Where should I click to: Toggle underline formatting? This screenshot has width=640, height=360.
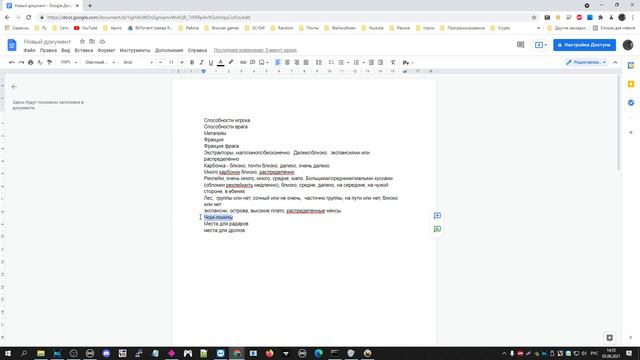(211, 62)
